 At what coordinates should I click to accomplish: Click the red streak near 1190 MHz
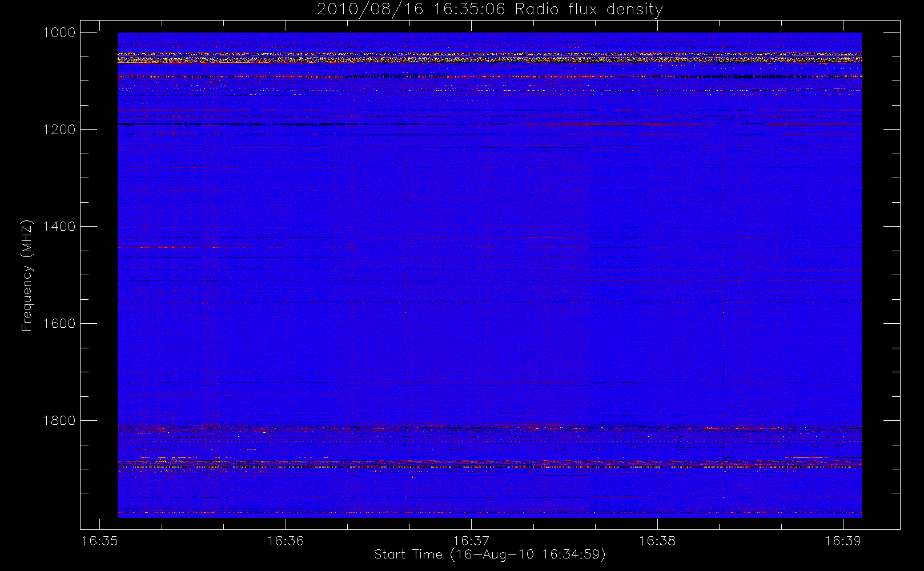[628, 124]
